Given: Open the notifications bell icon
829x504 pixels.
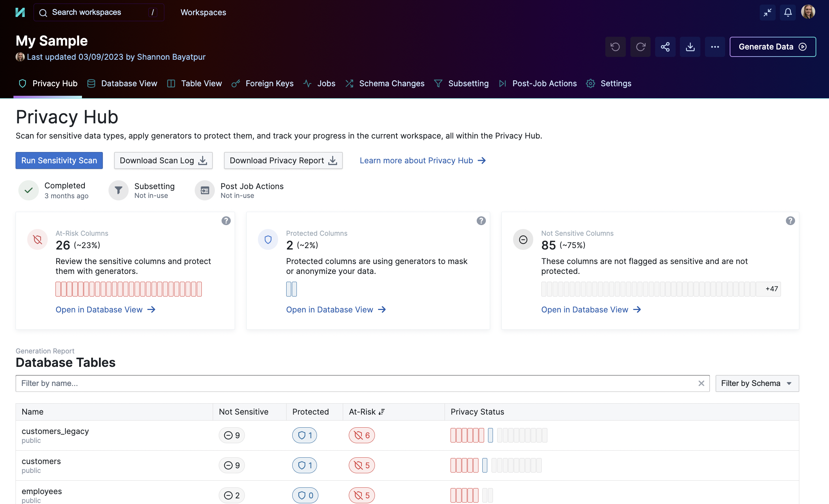Looking at the screenshot, I should [787, 12].
